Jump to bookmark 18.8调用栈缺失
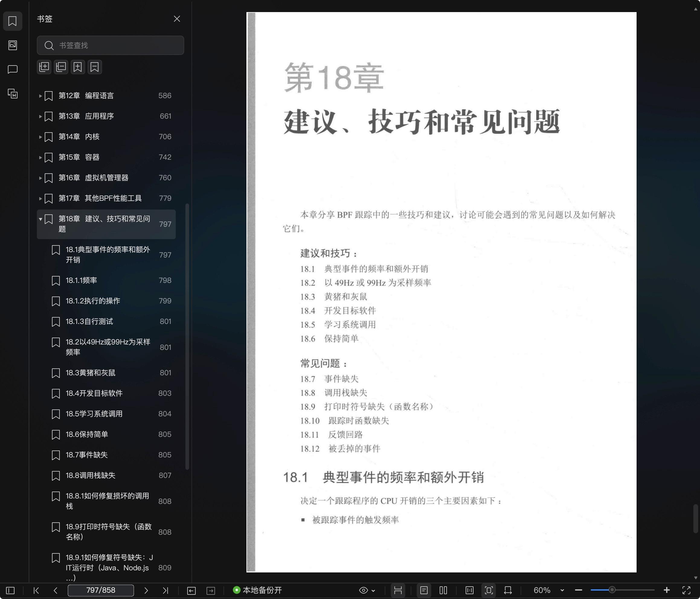700x599 pixels. click(x=106, y=476)
